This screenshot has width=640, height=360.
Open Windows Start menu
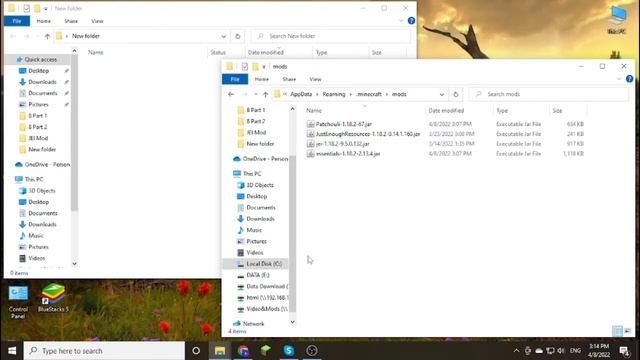[11, 351]
